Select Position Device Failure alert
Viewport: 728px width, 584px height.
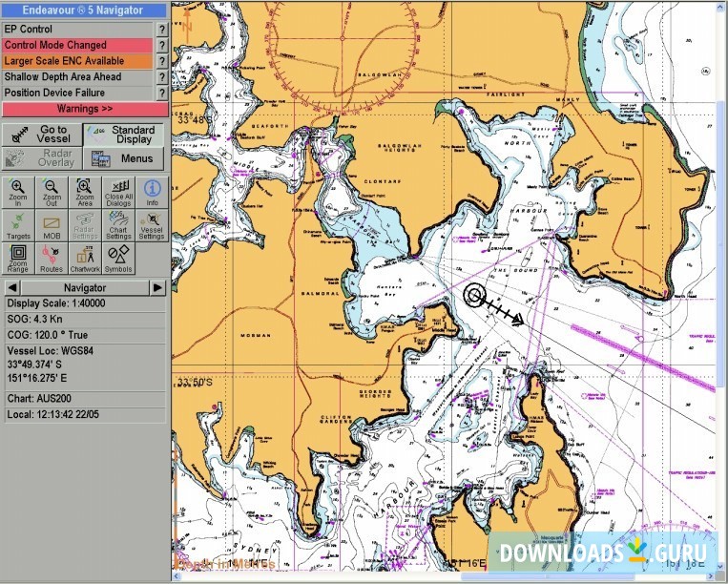77,93
